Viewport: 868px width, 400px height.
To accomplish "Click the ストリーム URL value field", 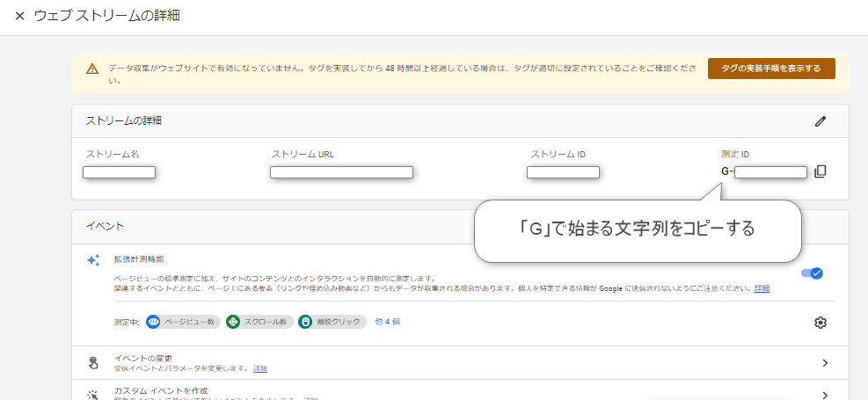I will (341, 172).
